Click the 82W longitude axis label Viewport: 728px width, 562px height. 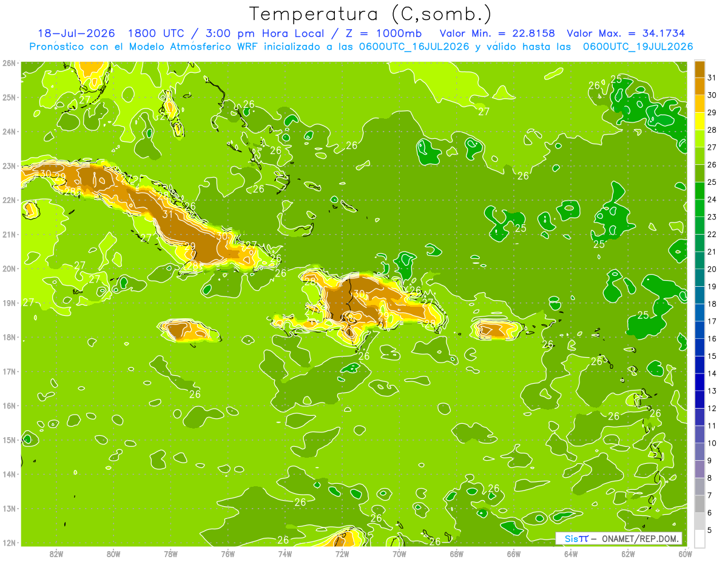click(x=56, y=554)
